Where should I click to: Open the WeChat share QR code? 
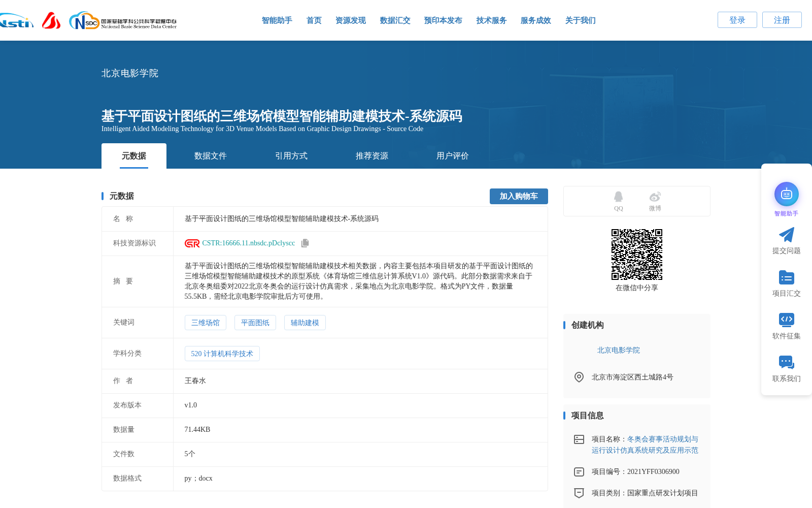(x=637, y=255)
